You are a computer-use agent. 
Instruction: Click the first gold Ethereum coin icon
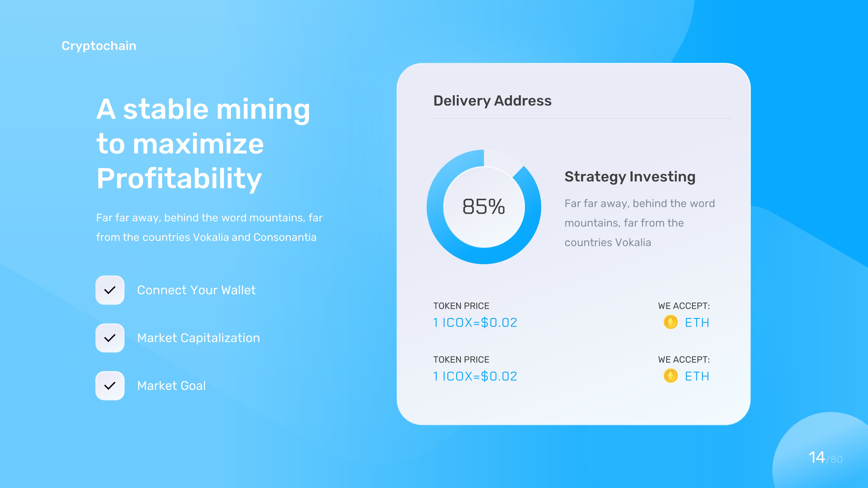pos(671,322)
